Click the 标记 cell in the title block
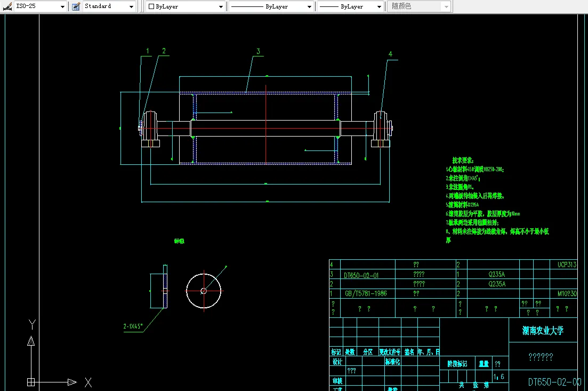588x391 pixels. click(336, 352)
